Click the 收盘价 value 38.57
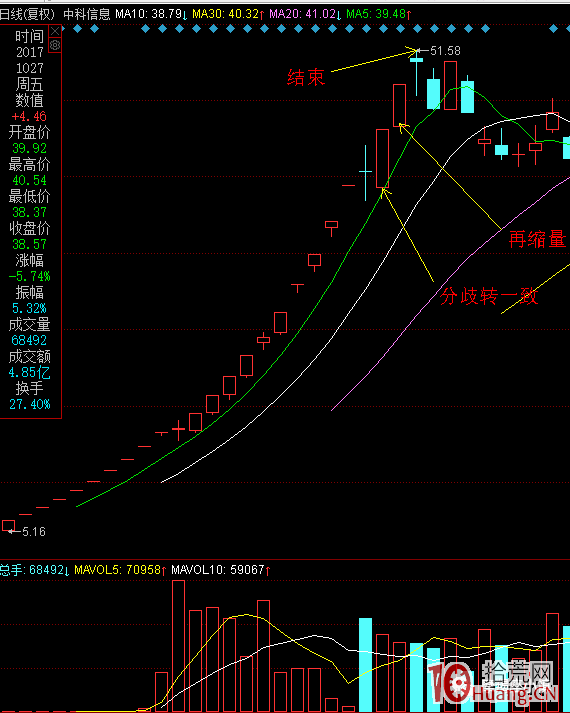The width and height of the screenshot is (570, 713). pos(30,244)
